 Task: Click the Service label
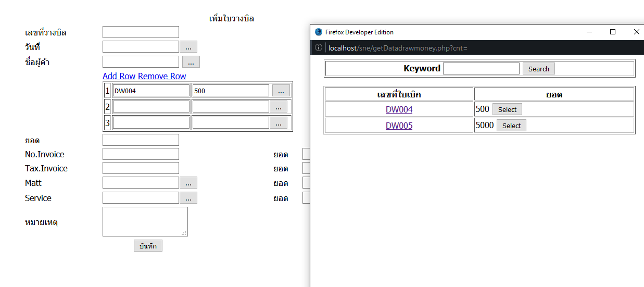click(38, 198)
